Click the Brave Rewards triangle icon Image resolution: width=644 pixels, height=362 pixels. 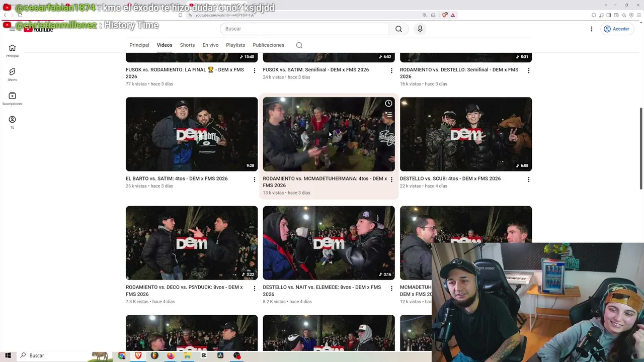pos(453,15)
